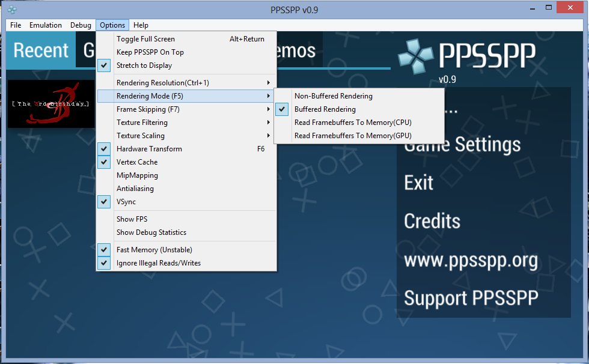Enable Show FPS option

[x=132, y=219]
